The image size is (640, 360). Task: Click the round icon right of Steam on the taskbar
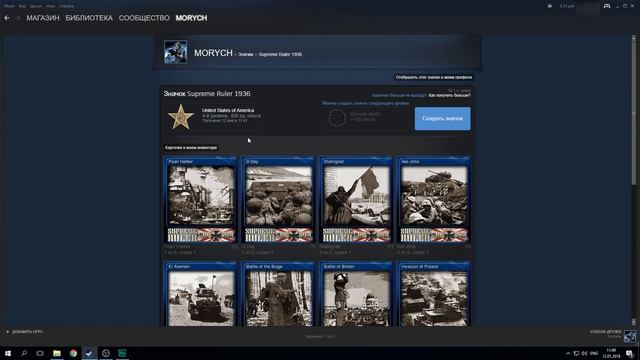[106, 353]
